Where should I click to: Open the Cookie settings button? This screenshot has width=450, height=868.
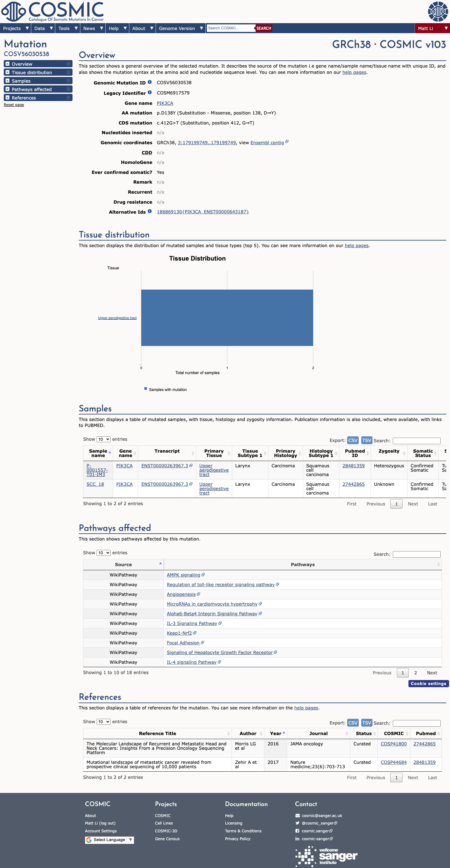click(x=428, y=684)
